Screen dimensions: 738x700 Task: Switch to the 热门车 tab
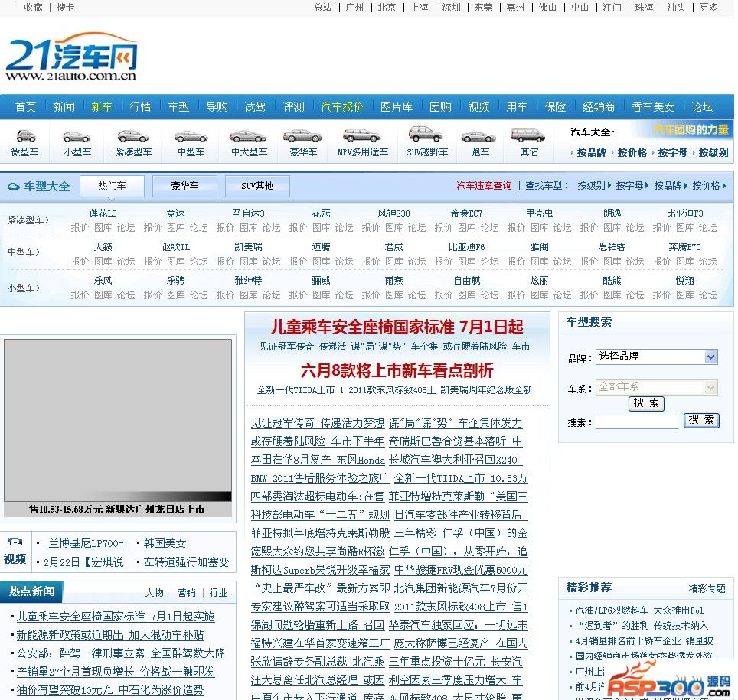(112, 186)
